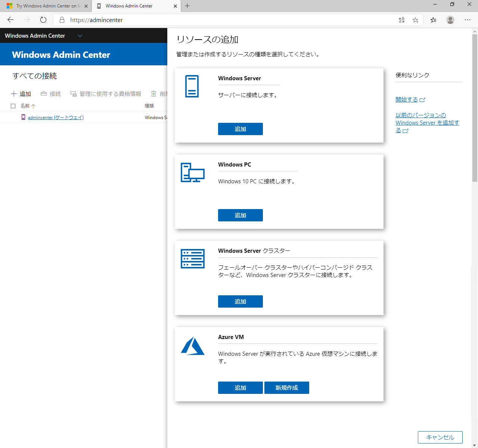Expand the Windows Admin Center dropdown chevron

[80, 36]
